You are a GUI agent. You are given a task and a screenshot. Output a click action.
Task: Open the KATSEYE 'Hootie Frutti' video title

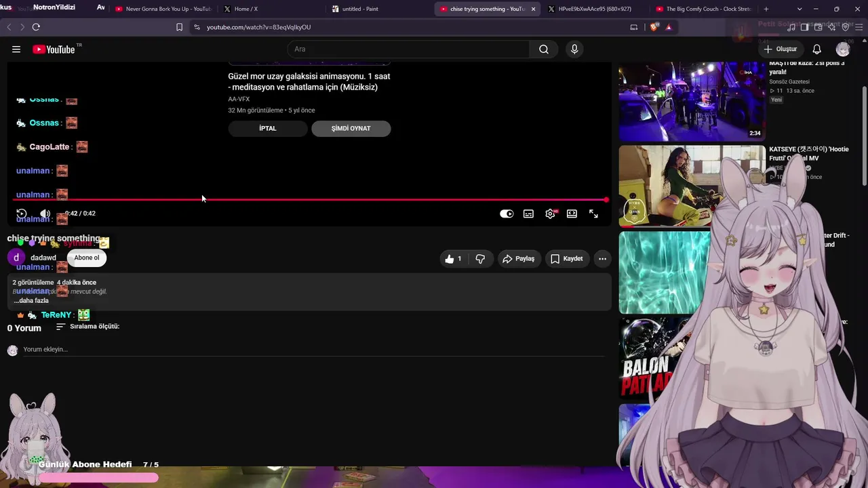tap(808, 153)
